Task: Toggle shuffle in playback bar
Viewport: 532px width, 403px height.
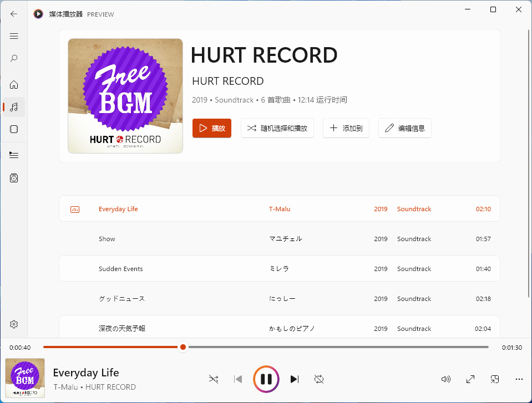Action: point(214,379)
